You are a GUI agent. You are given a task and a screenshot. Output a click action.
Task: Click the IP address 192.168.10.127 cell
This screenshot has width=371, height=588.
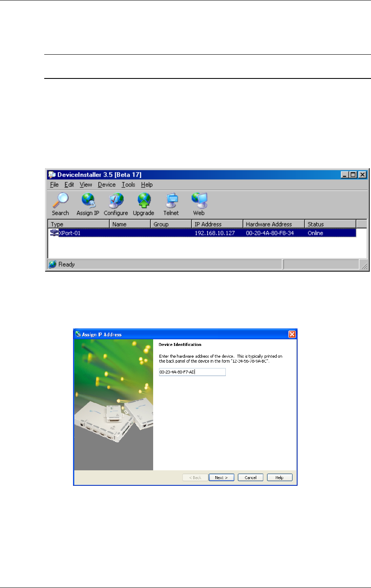pos(215,233)
